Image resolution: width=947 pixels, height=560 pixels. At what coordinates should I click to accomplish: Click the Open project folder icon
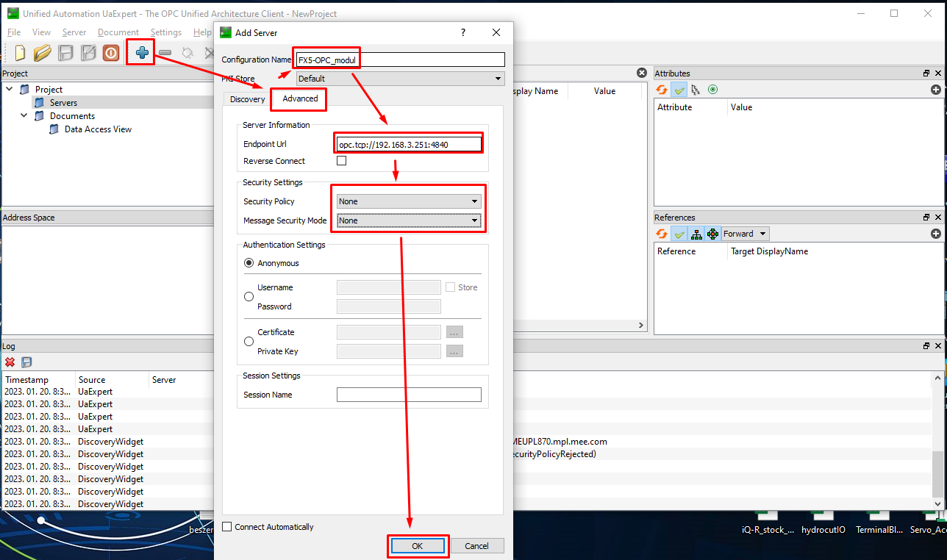[x=43, y=53]
